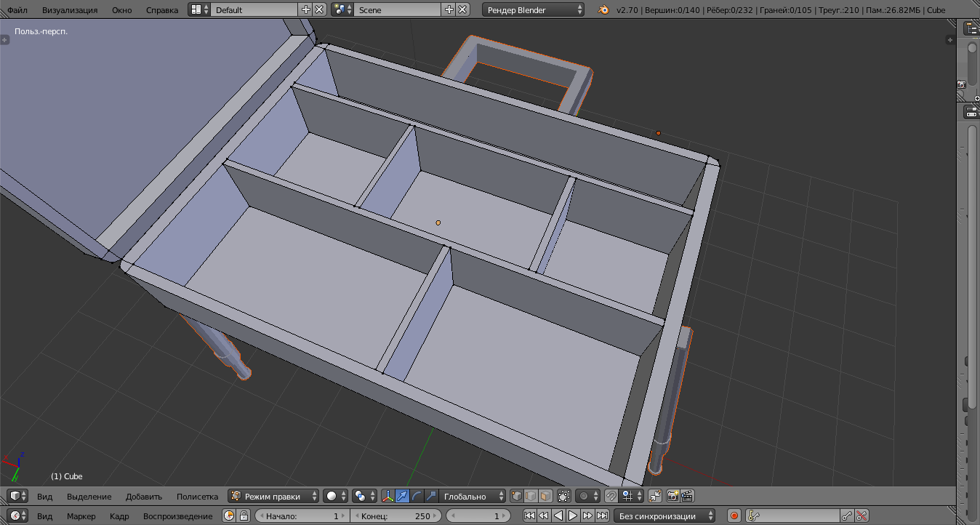This screenshot has height=525, width=980.
Task: Add new screen layout next to Default
Action: tap(305, 9)
